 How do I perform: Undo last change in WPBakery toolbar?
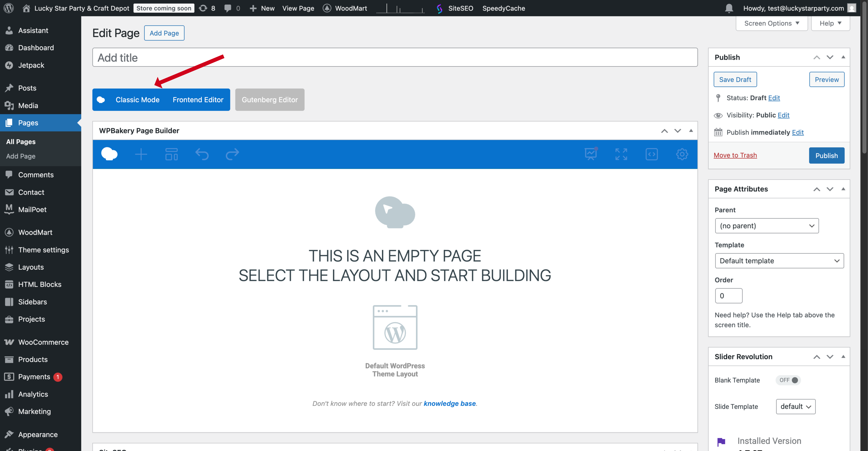[202, 154]
